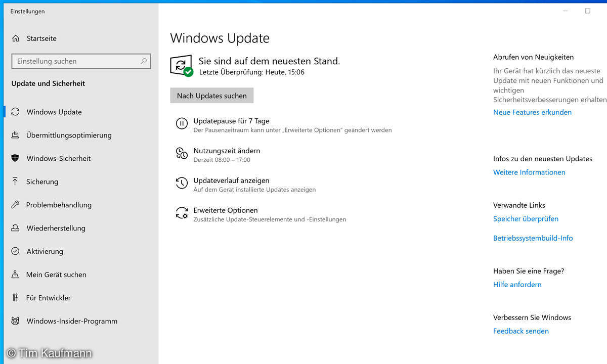Click the Windows Update page heading
607x364 pixels.
click(x=220, y=38)
